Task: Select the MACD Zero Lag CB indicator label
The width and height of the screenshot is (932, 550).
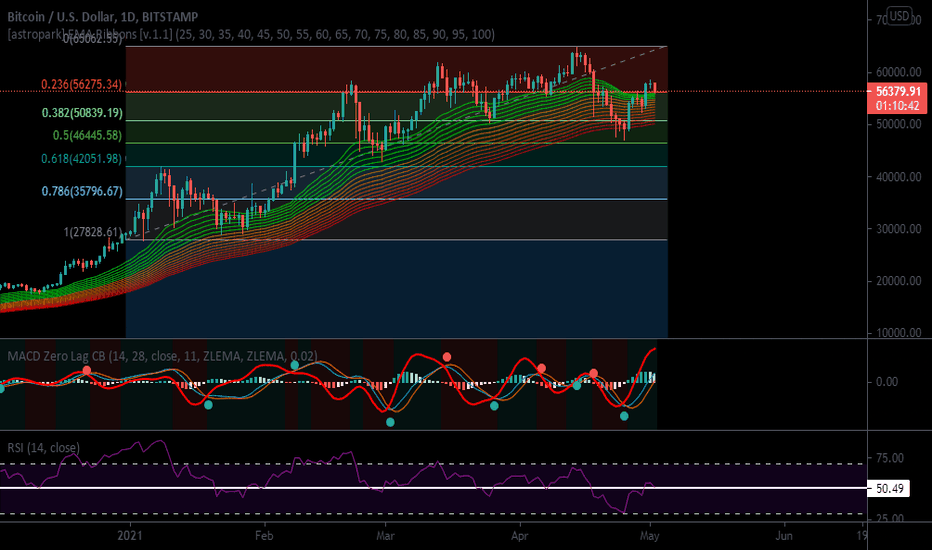Action: (x=162, y=356)
